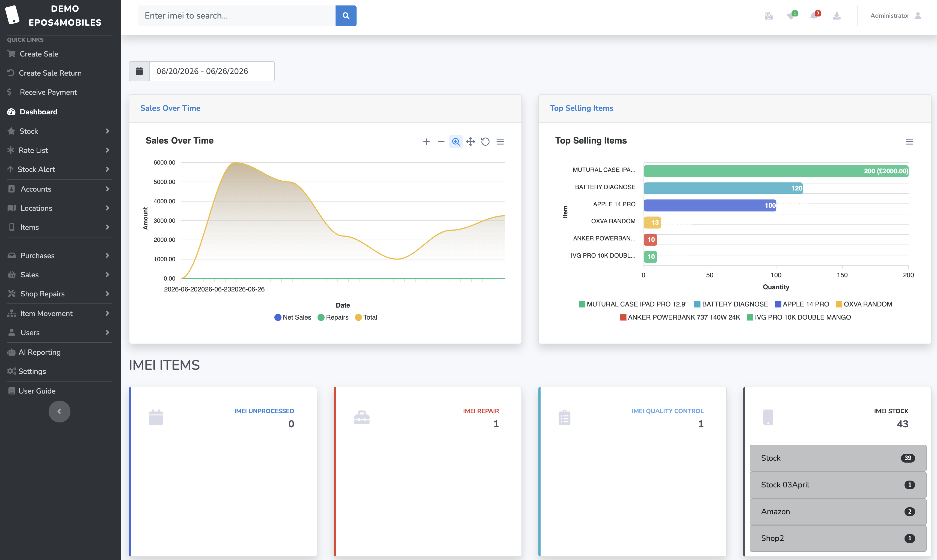Click the zoom in plus icon on sales chart

point(426,142)
